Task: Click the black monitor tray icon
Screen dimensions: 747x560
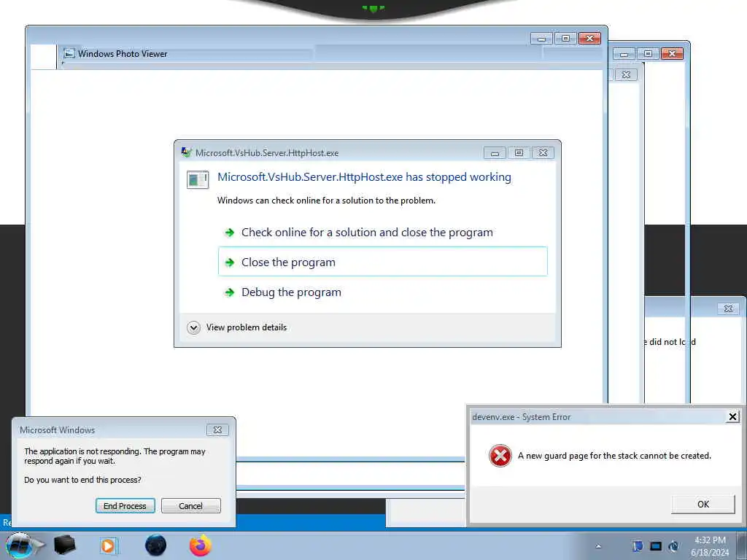Action: click(x=656, y=546)
